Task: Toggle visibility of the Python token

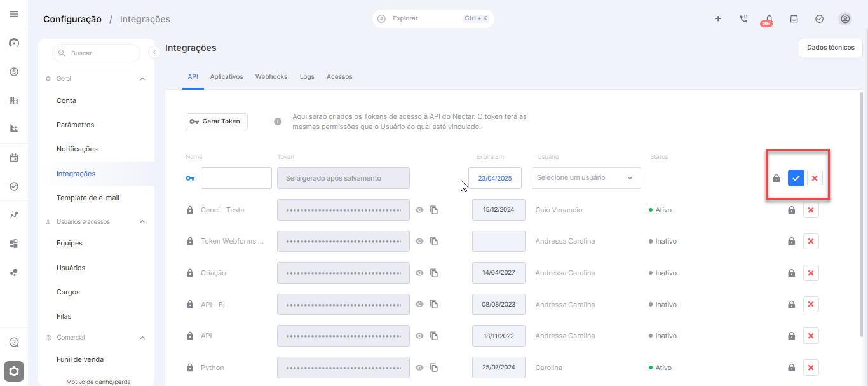Action: click(419, 368)
